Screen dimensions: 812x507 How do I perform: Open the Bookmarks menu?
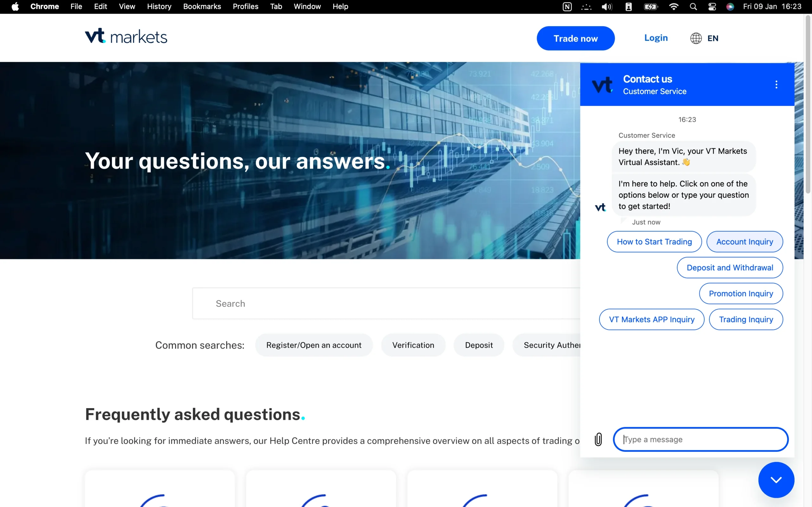pyautogui.click(x=202, y=7)
